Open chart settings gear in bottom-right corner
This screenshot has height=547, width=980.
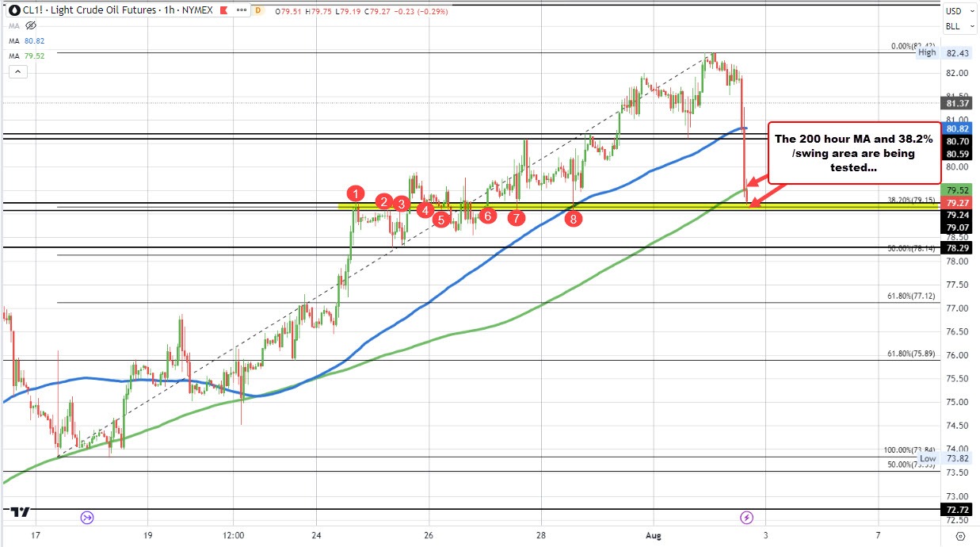959,537
